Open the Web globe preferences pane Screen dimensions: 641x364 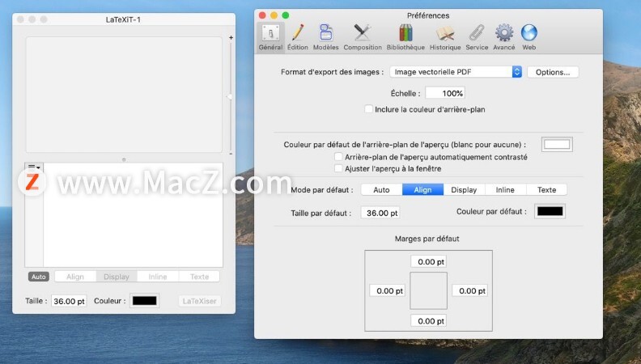coord(529,37)
